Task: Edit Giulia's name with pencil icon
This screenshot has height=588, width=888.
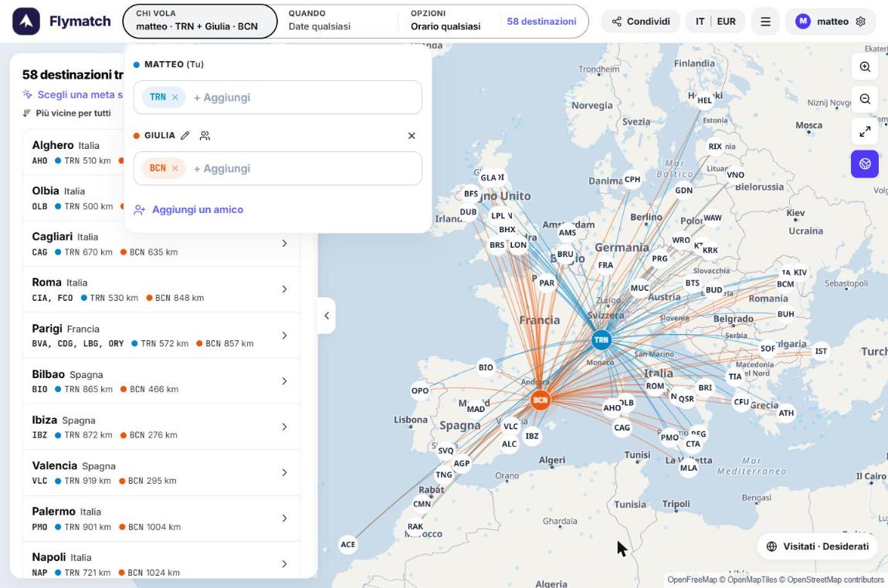Action: 185,135
